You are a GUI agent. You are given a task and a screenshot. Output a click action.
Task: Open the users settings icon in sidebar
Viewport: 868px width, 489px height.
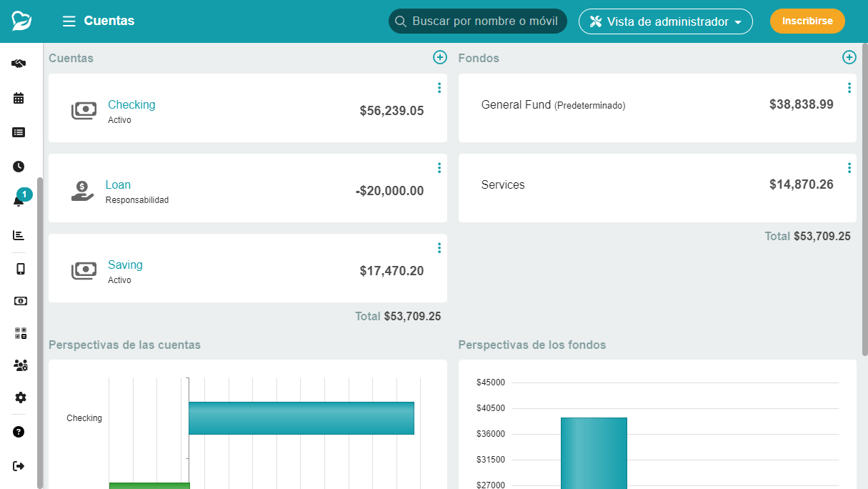21,365
